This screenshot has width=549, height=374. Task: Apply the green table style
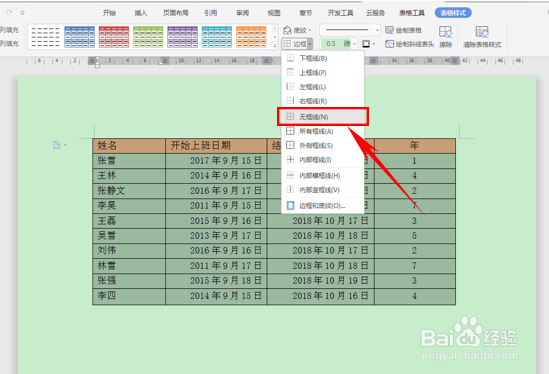coord(148,37)
